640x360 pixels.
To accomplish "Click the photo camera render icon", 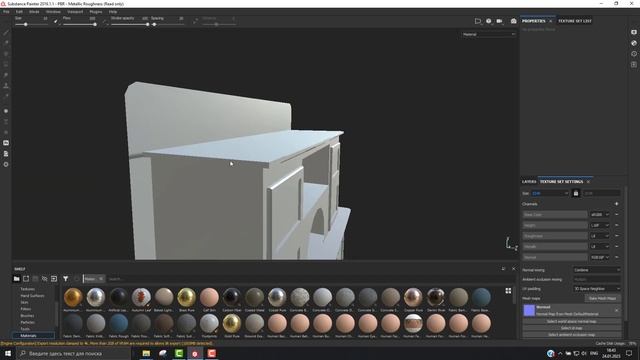I will tap(513, 21).
